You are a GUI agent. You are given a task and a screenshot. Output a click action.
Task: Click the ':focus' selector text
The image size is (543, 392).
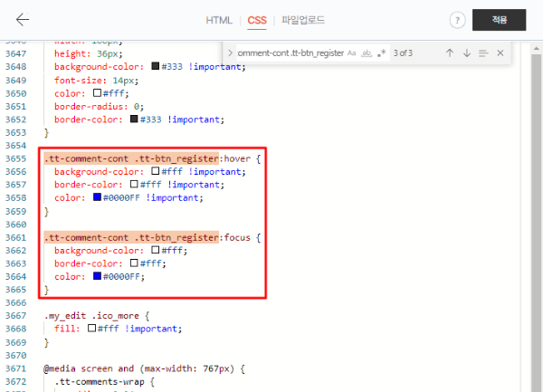[234, 237]
